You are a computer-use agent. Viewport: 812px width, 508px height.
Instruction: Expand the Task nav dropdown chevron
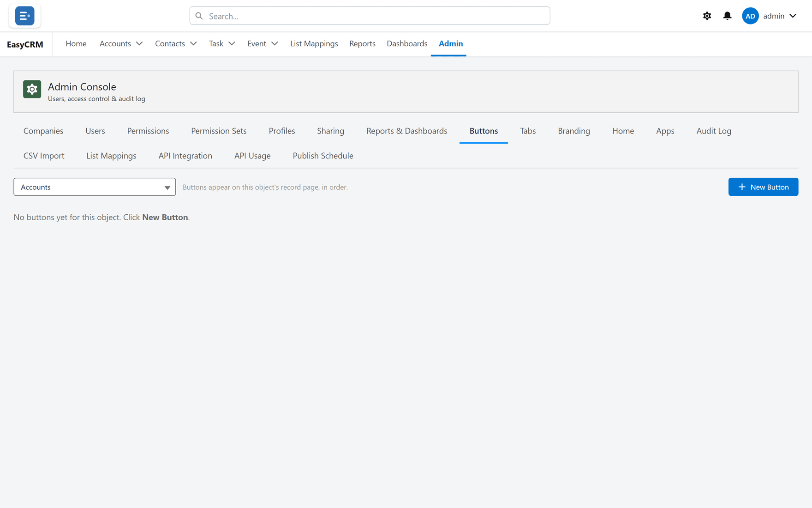[x=232, y=43]
